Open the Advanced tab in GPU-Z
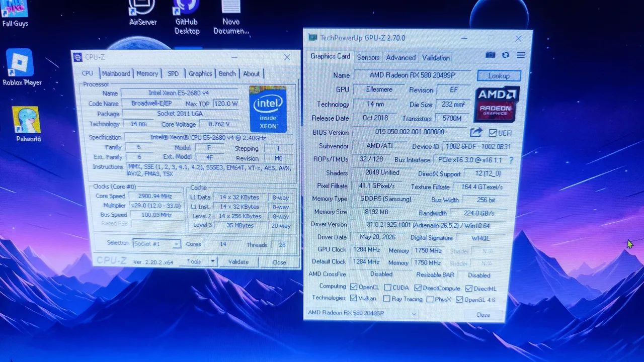The image size is (644, 362). coord(401,57)
